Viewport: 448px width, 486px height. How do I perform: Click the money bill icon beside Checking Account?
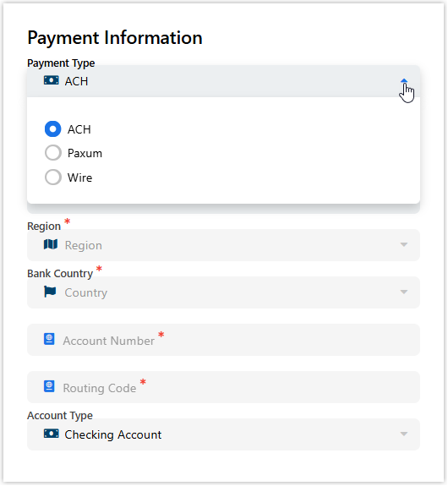pyautogui.click(x=52, y=434)
